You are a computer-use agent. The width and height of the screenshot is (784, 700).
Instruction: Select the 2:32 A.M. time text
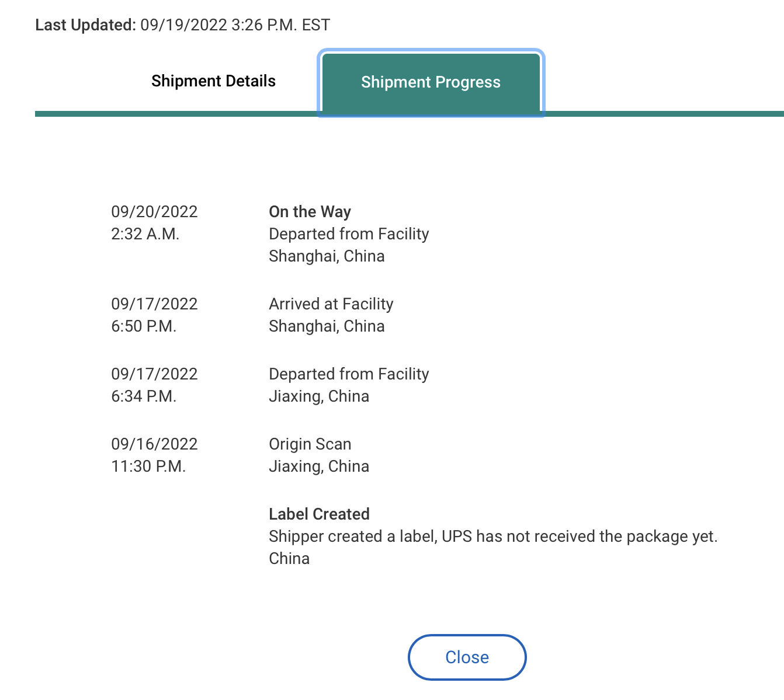coord(145,234)
